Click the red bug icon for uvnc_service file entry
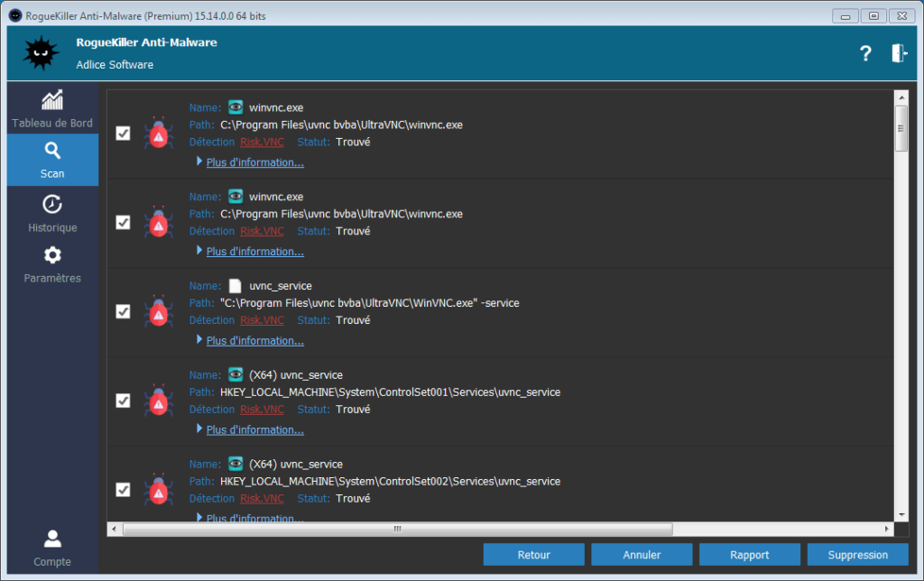Screen dimensions: 924x581 [159, 311]
